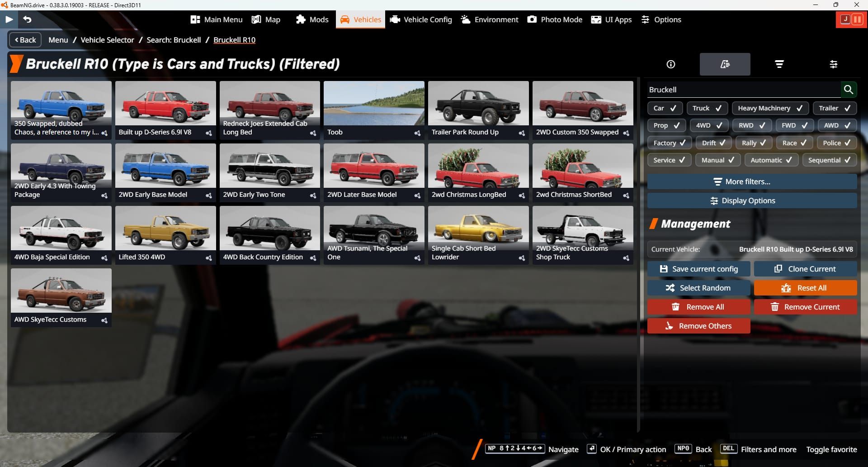Open Display Options

click(x=751, y=200)
